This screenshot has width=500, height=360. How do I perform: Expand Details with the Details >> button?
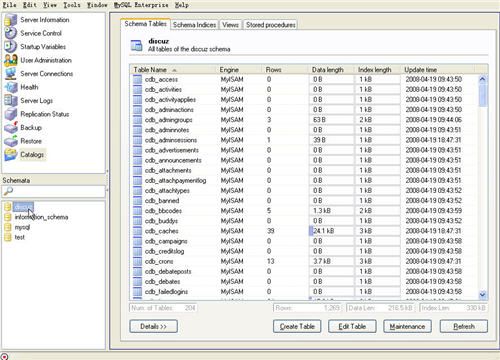click(x=153, y=326)
